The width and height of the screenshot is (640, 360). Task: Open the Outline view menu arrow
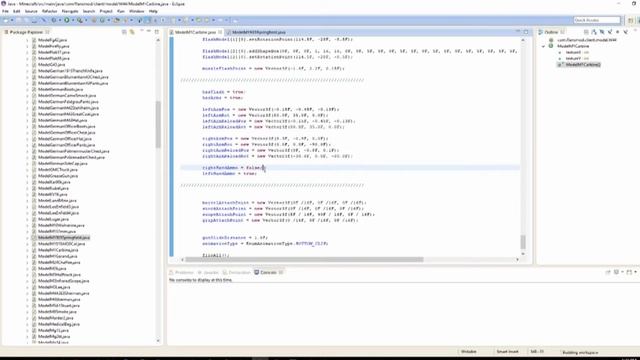click(x=636, y=30)
